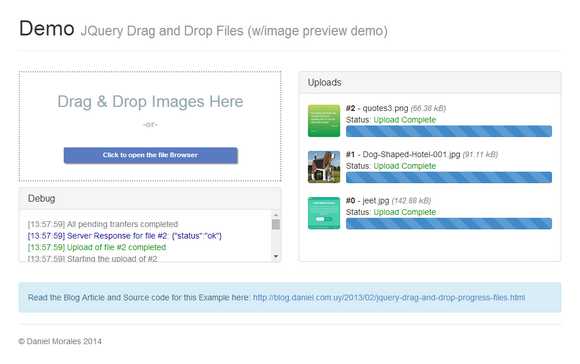Image resolution: width=580 pixels, height=364 pixels.
Task: Click 'Starting the upload of #2' log line
Action: pos(92,258)
